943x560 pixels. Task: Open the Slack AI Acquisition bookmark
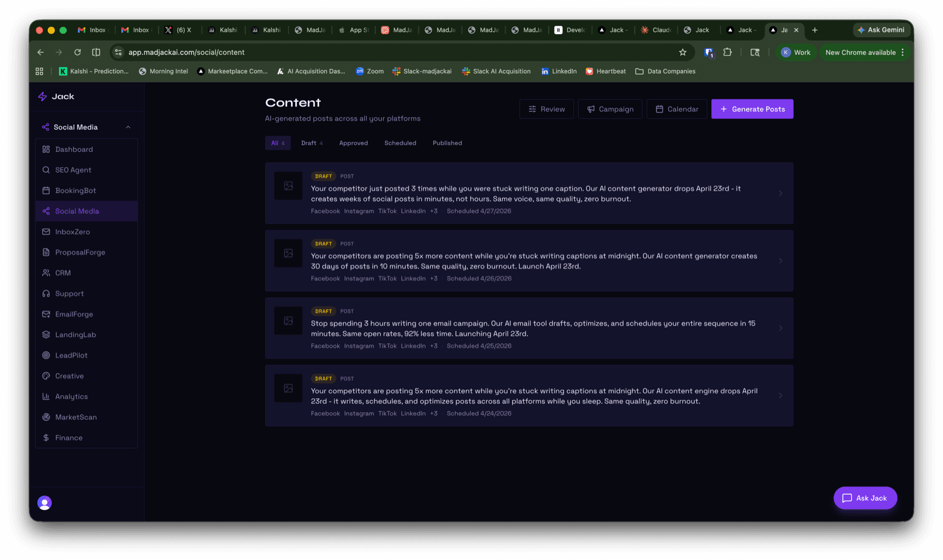tap(496, 71)
